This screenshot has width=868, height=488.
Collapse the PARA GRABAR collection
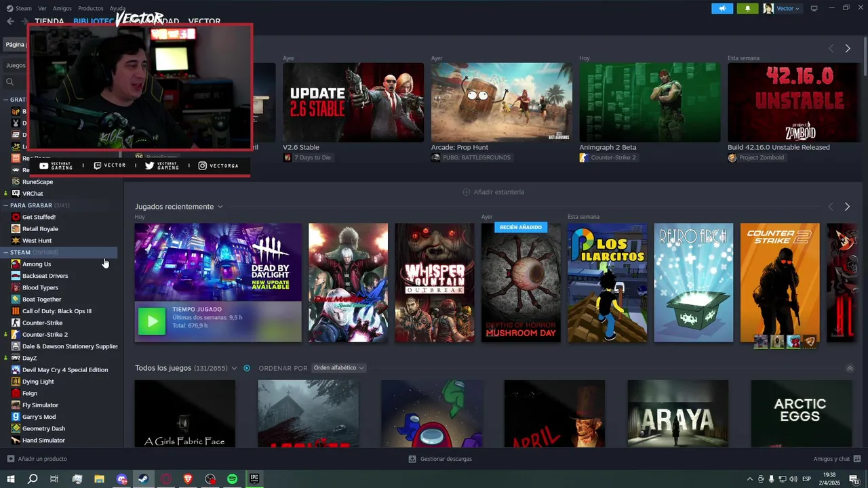tap(5, 205)
